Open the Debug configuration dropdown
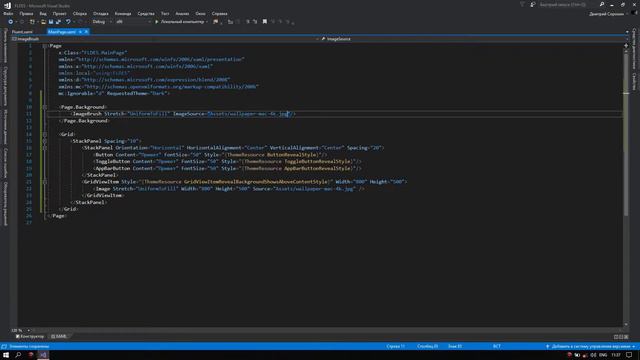This screenshot has height=360, width=640. pos(102,22)
